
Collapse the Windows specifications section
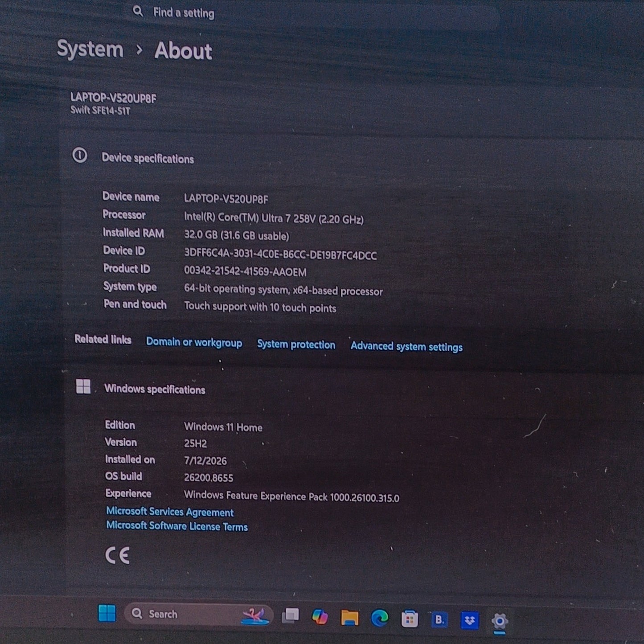click(x=140, y=389)
